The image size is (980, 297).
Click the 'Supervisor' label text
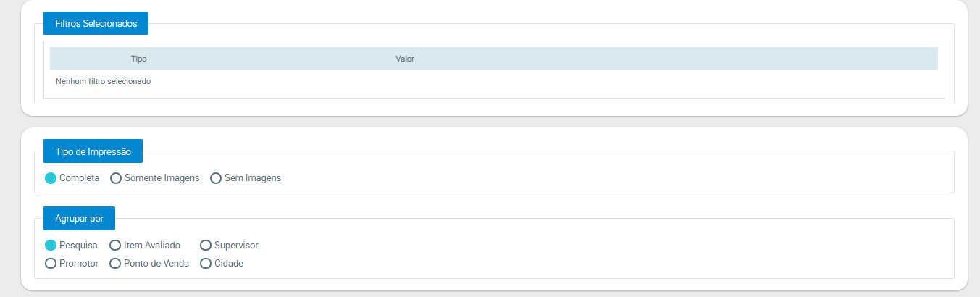pyautogui.click(x=236, y=245)
